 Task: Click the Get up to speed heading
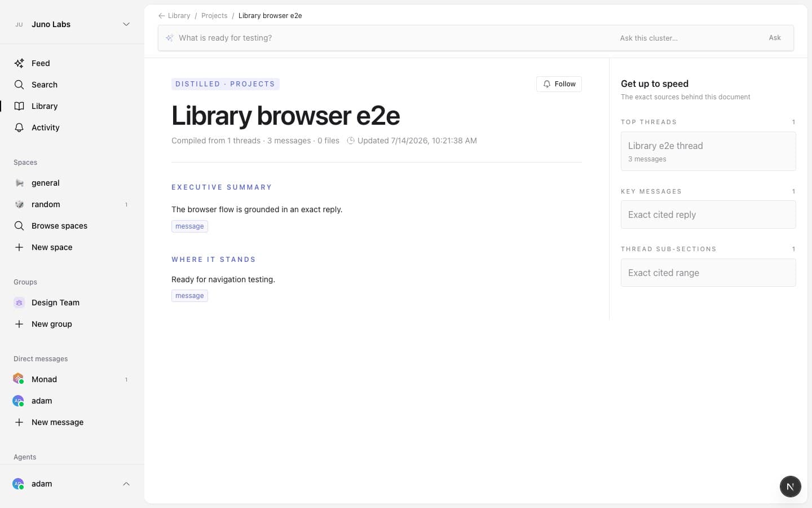coord(655,84)
